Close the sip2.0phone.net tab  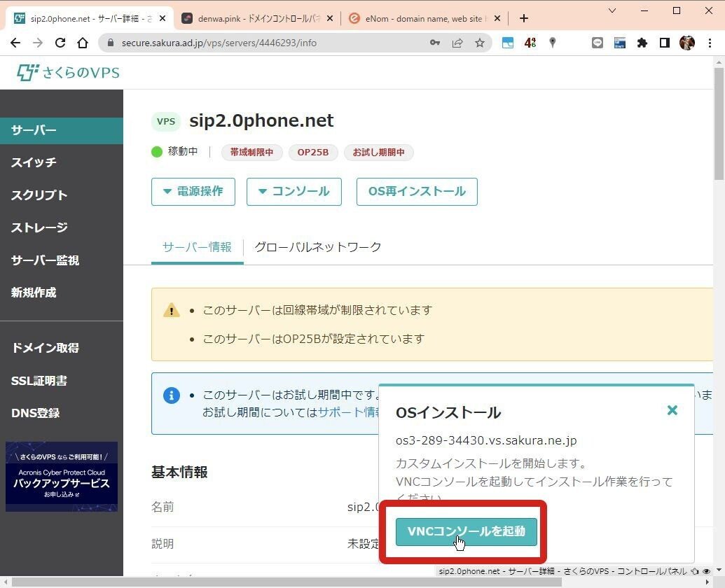[163, 18]
